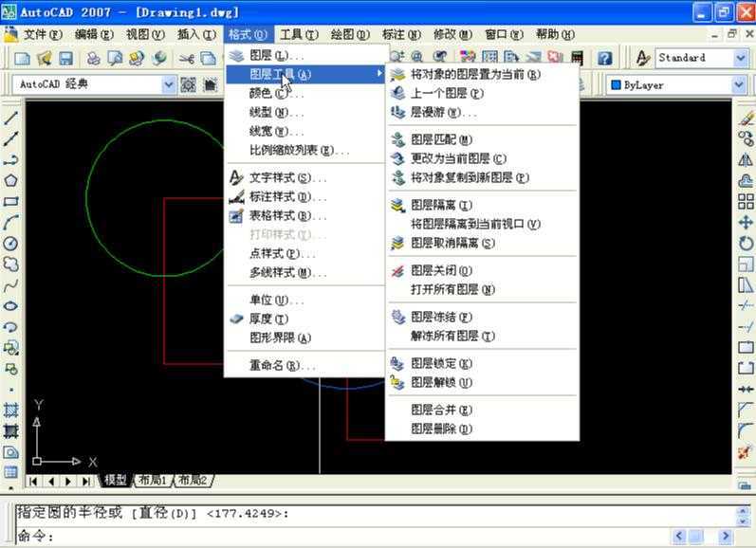Screen dimensions: 756x548
Task: Select the Line tool in draw toolbar
Action: click(10, 118)
